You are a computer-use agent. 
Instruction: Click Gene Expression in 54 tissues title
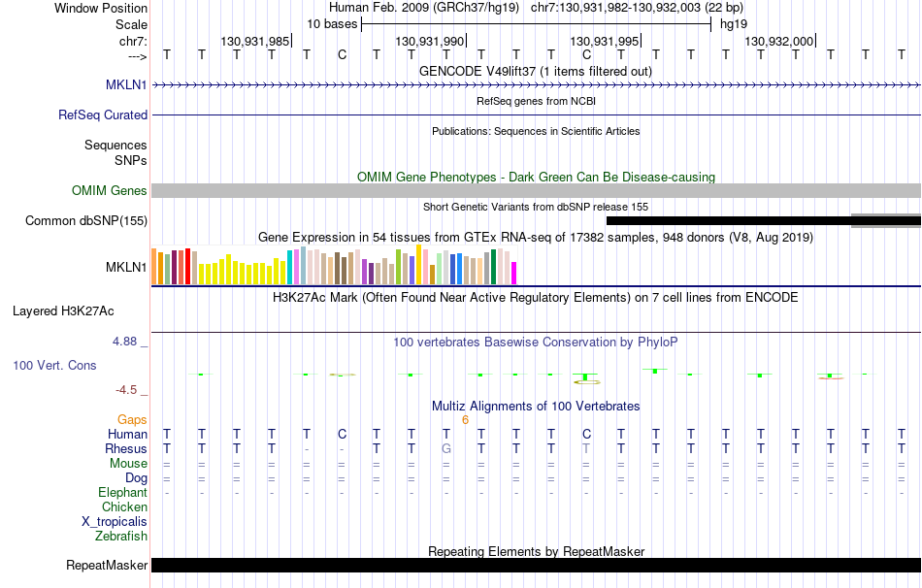[x=536, y=237]
